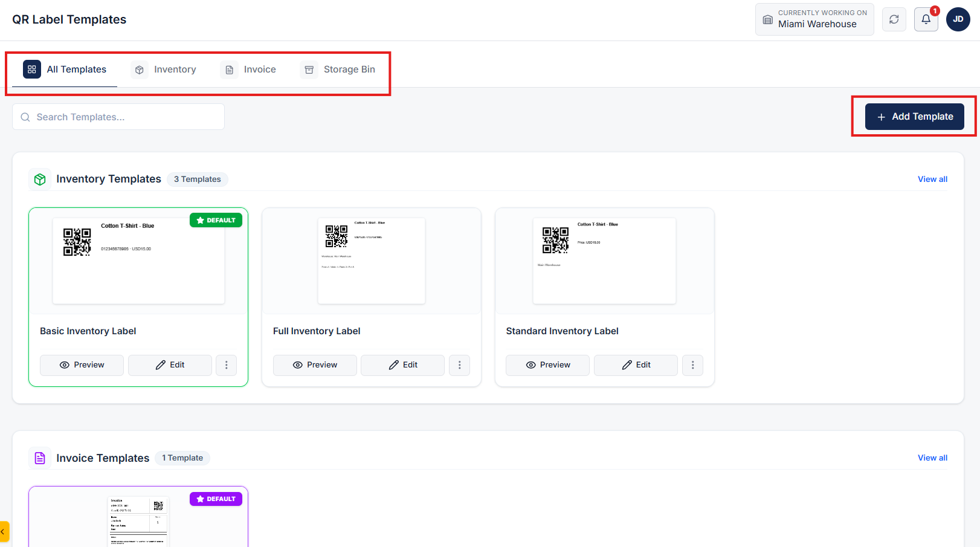Click the warehouse icon beside Miami Warehouse

click(x=767, y=20)
